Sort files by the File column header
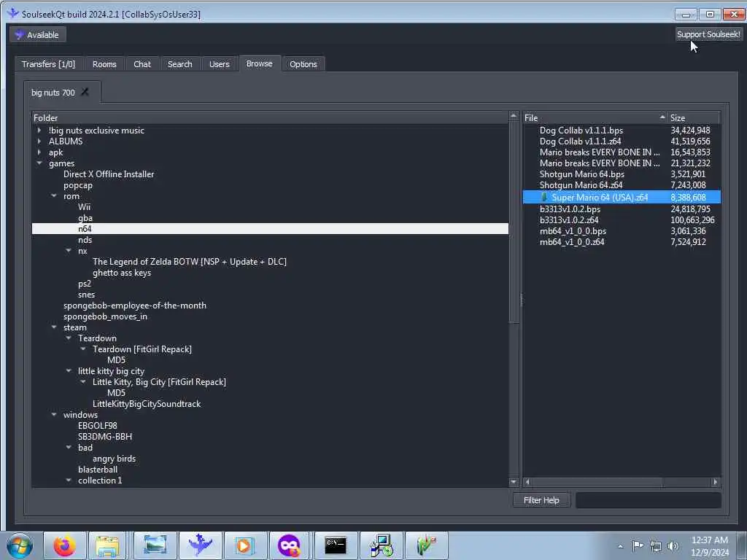This screenshot has width=747, height=560. (595, 117)
